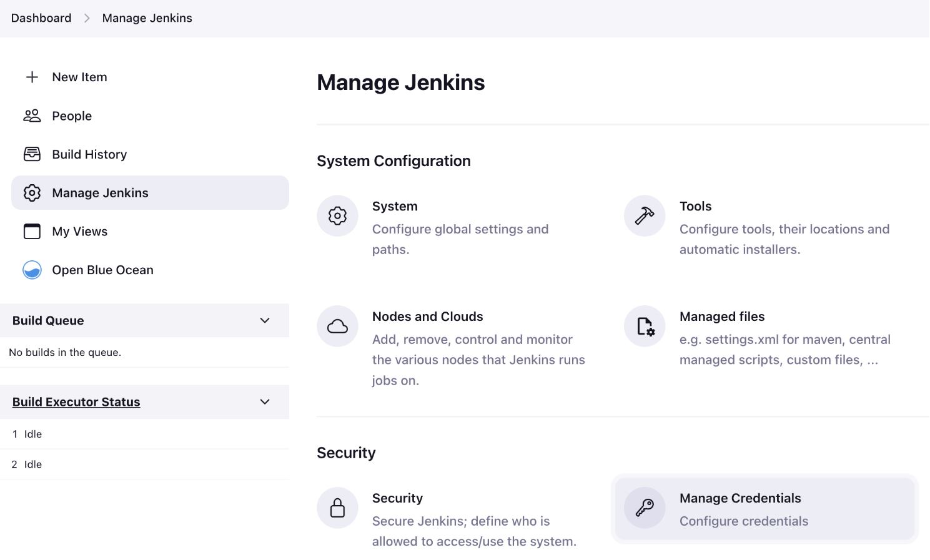Click the Build Executor Status heading link
This screenshot has height=560, width=930.
76,401
